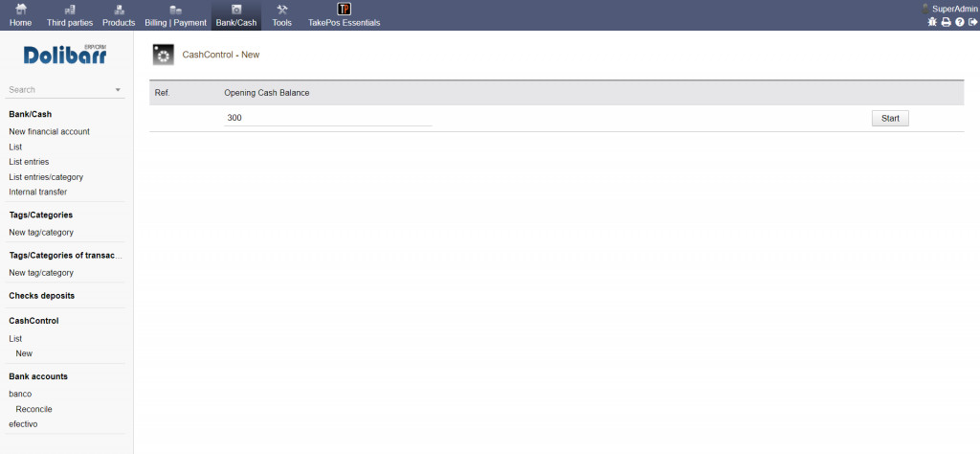Open the CashControl sidebar heading
The height and width of the screenshot is (454, 980).
33,321
